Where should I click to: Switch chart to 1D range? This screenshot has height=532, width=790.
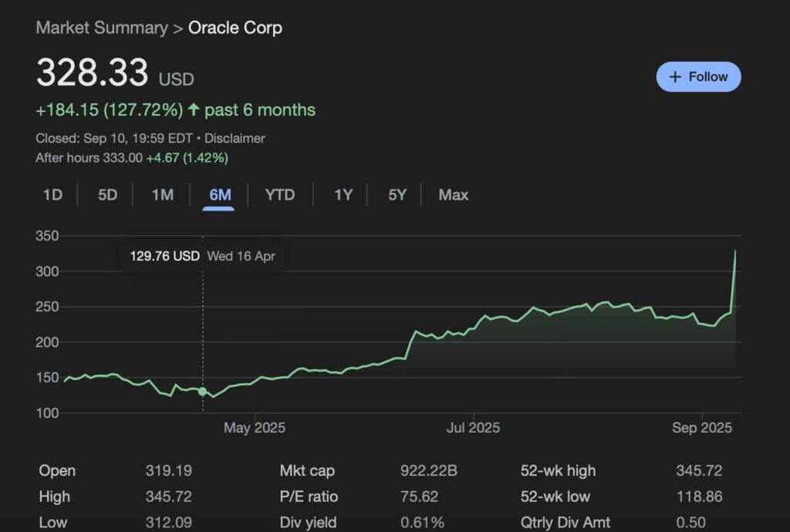pyautogui.click(x=53, y=195)
